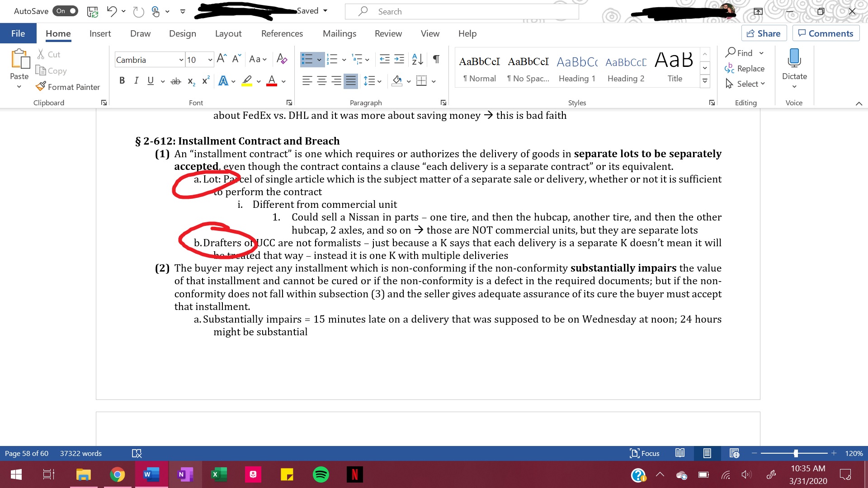This screenshot has width=868, height=488.
Task: Open the Comments button
Action: 826,33
